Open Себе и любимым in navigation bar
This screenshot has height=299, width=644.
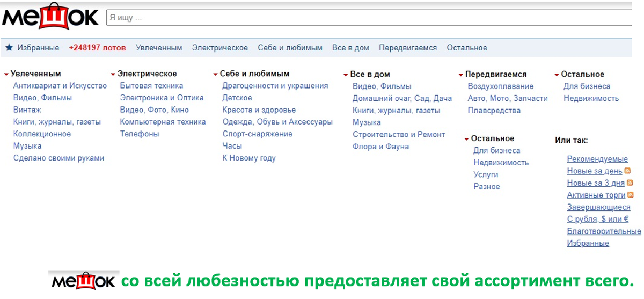290,48
